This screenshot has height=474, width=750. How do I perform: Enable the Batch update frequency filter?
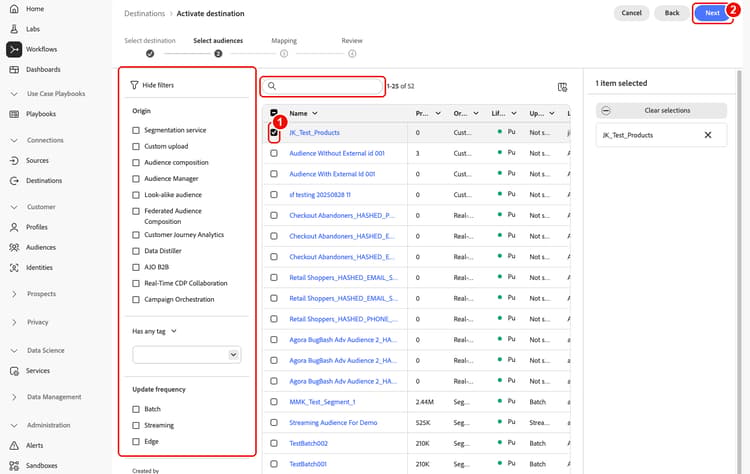click(x=136, y=409)
